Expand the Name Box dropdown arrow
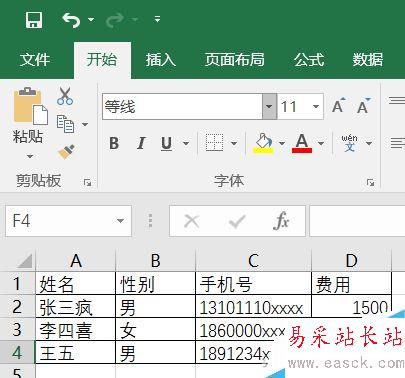Viewport: 405px width, 378px height. point(120,221)
